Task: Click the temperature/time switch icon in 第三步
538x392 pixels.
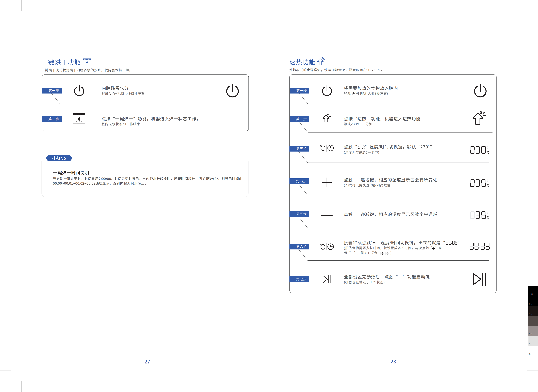Action: (327, 148)
